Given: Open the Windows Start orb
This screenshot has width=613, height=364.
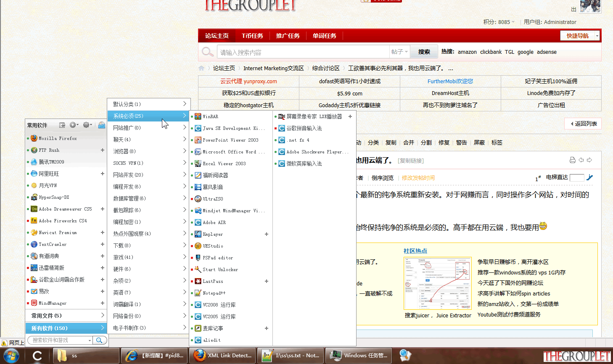Looking at the screenshot, I should click(11, 356).
